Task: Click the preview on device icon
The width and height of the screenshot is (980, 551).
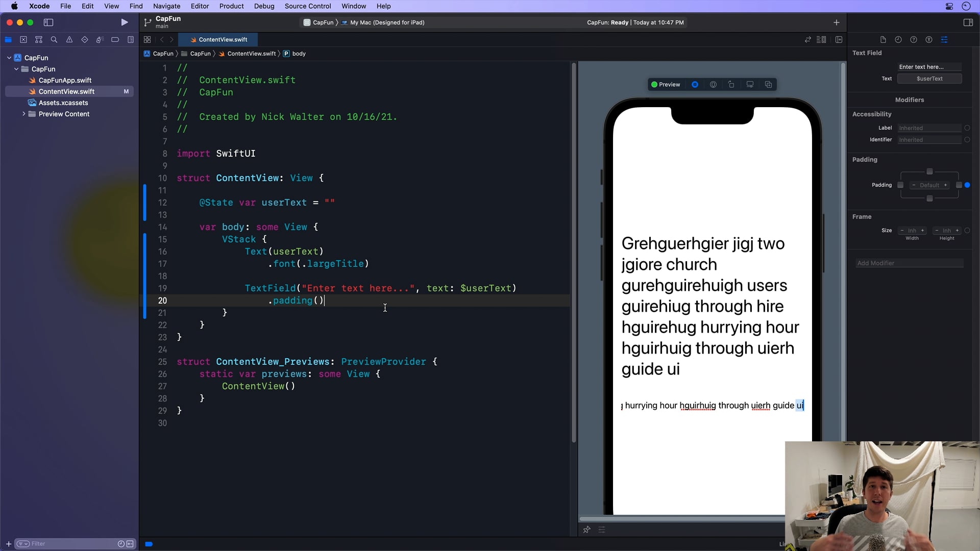Action: [713, 85]
